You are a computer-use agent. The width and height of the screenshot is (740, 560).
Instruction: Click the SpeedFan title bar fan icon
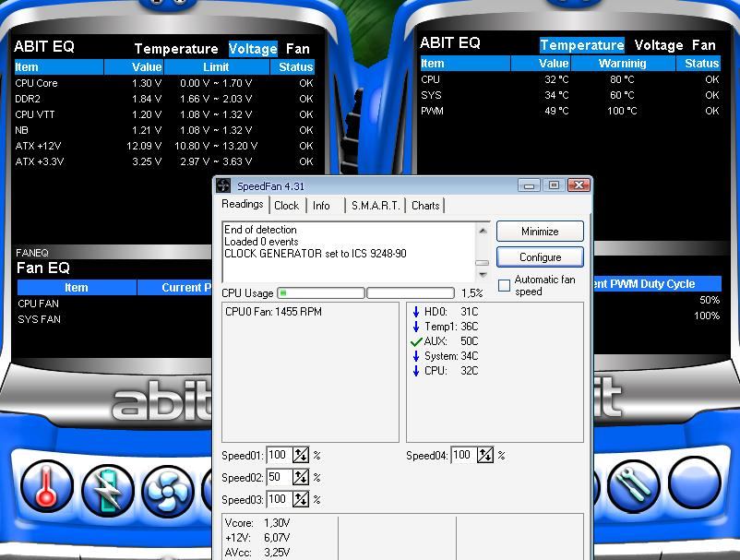click(x=223, y=185)
